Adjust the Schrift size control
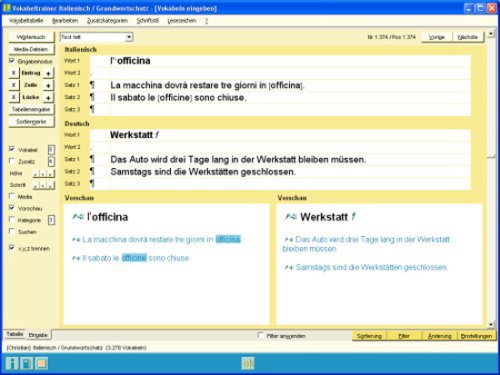500x375 pixels. [43, 185]
